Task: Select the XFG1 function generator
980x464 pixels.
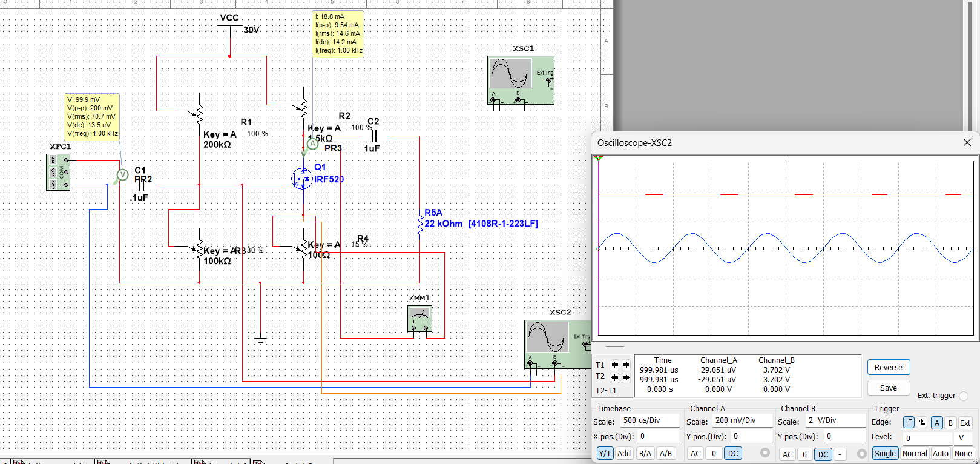Action: (x=58, y=172)
